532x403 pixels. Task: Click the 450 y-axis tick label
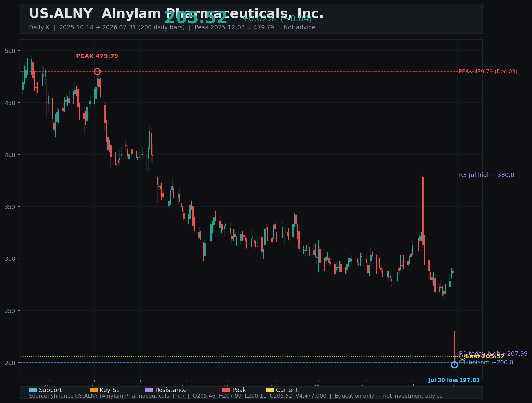[x=10, y=103]
